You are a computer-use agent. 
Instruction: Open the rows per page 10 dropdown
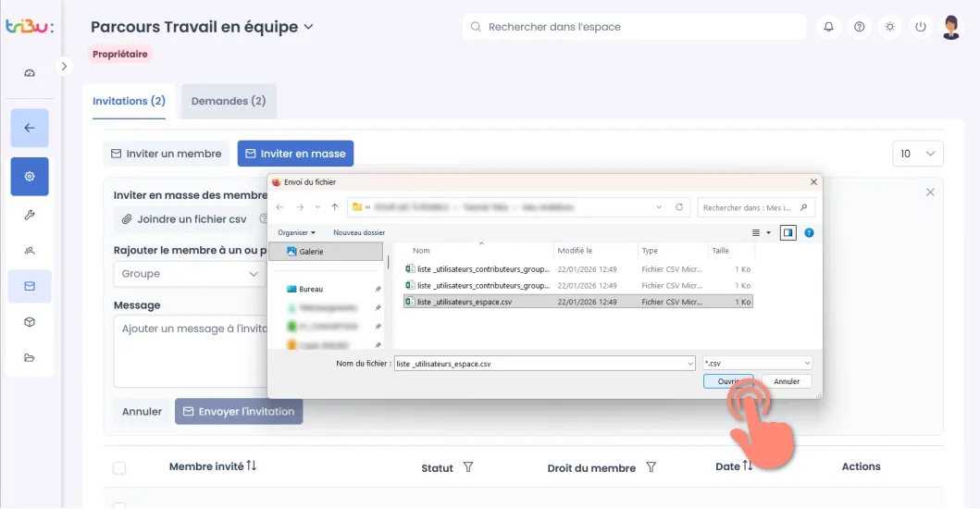click(x=917, y=154)
